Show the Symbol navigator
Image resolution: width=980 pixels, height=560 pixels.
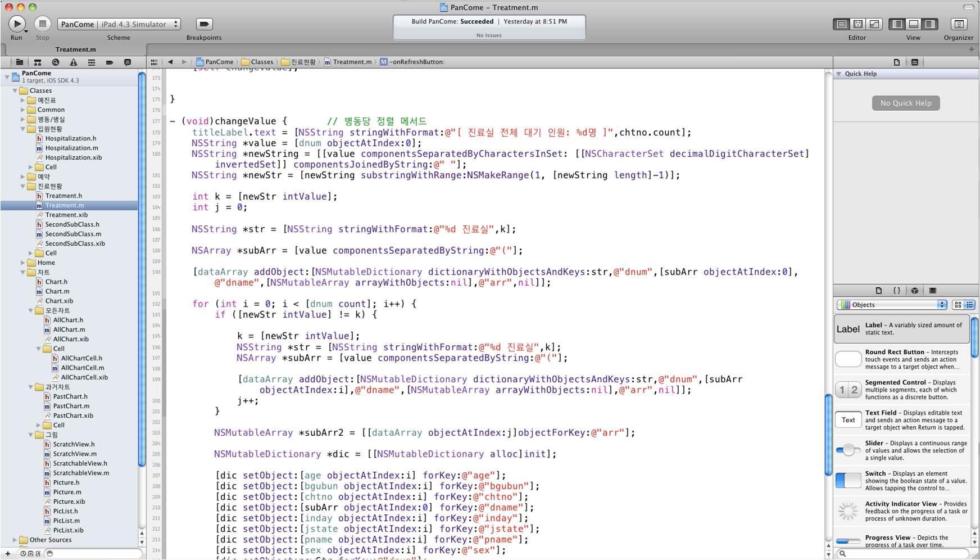(x=38, y=62)
